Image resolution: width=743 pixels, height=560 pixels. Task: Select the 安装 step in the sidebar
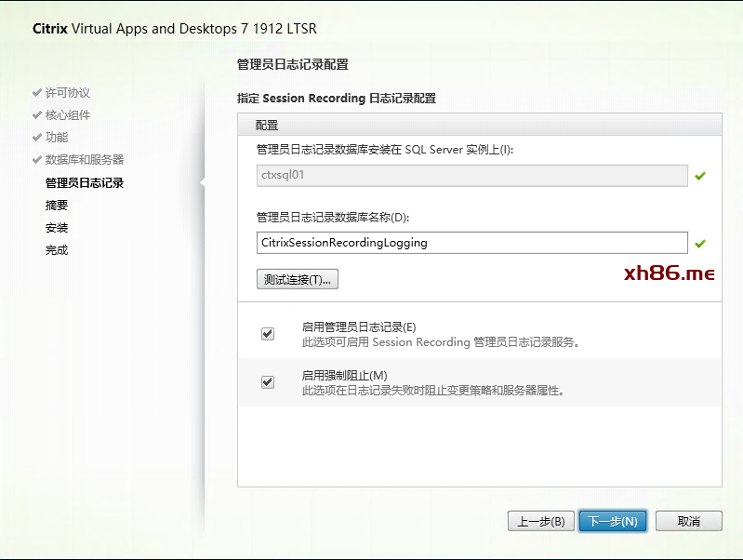pyautogui.click(x=57, y=228)
